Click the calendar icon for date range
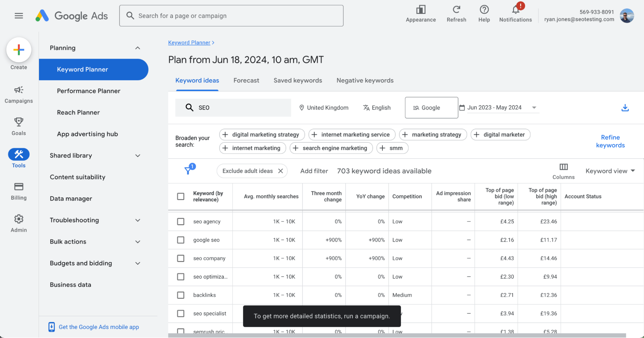644x338 pixels. pyautogui.click(x=462, y=108)
